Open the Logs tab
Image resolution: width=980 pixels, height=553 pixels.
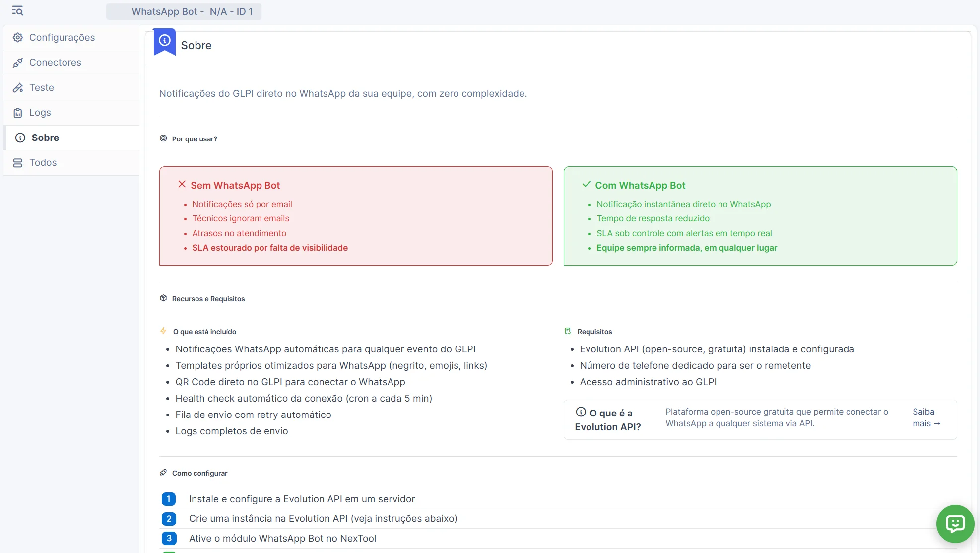(71, 113)
